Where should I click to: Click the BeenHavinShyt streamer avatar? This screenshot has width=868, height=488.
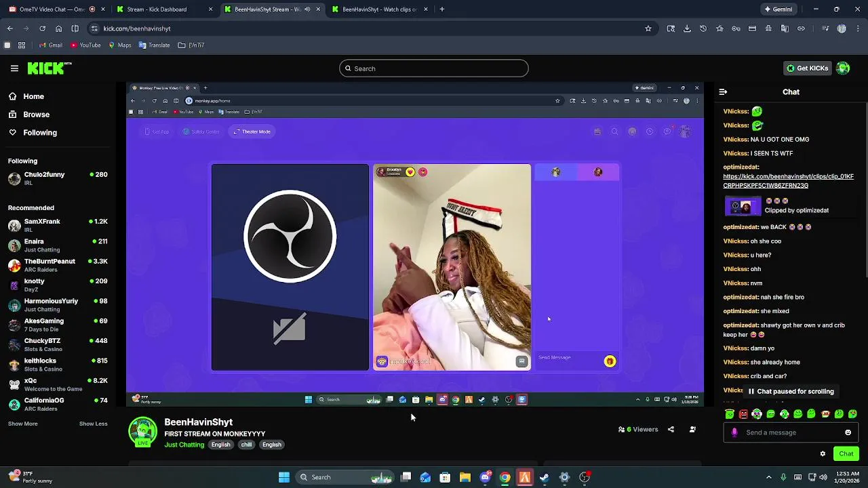143,432
